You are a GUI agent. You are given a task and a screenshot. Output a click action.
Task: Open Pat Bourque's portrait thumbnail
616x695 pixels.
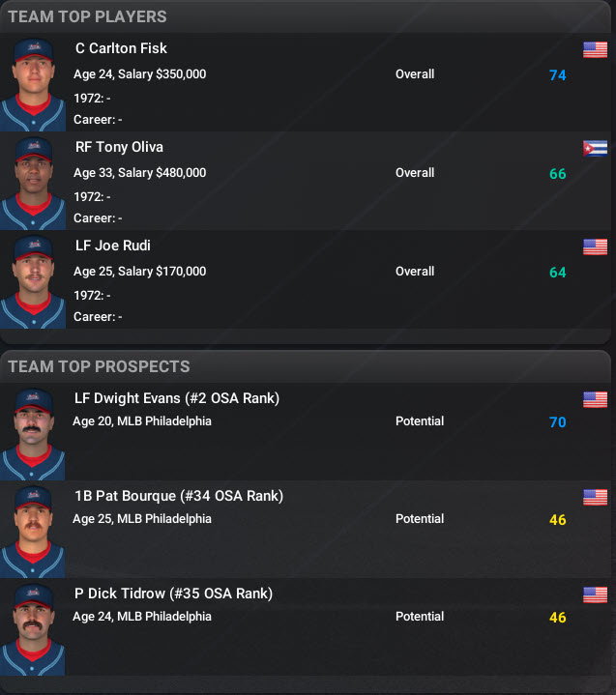[34, 531]
